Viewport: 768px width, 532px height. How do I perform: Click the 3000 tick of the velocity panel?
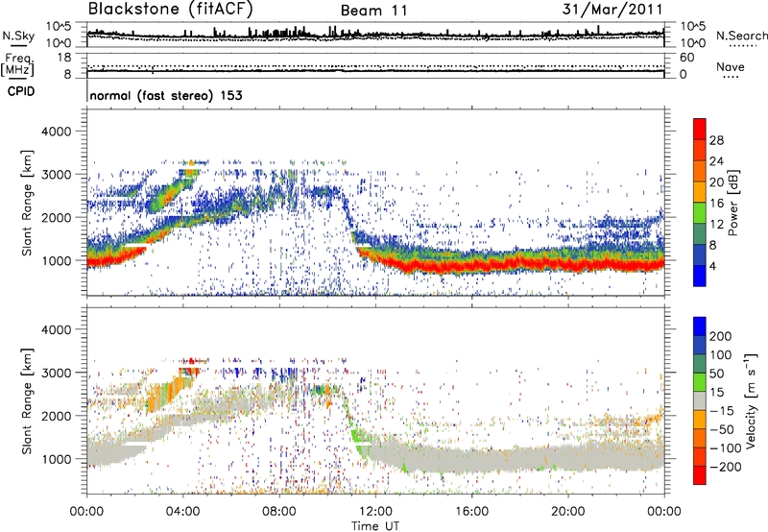coord(56,373)
